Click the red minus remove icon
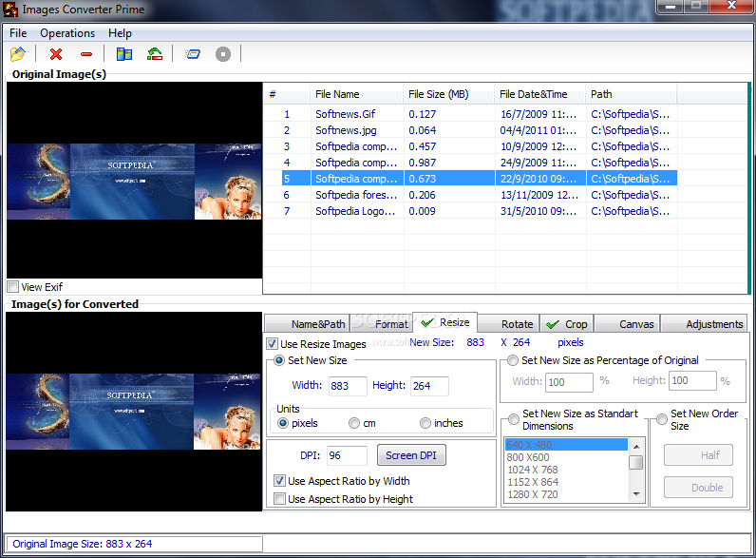This screenshot has height=558, width=756. (86, 54)
